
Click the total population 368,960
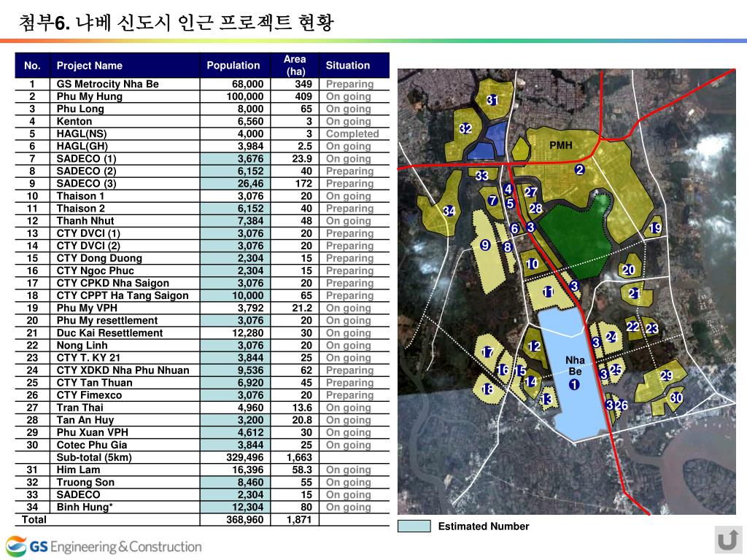pyautogui.click(x=245, y=519)
